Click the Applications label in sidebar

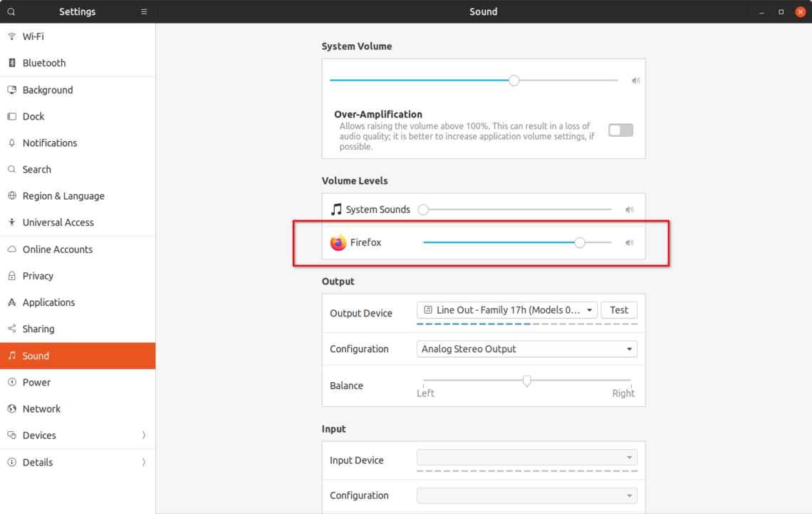coord(48,302)
